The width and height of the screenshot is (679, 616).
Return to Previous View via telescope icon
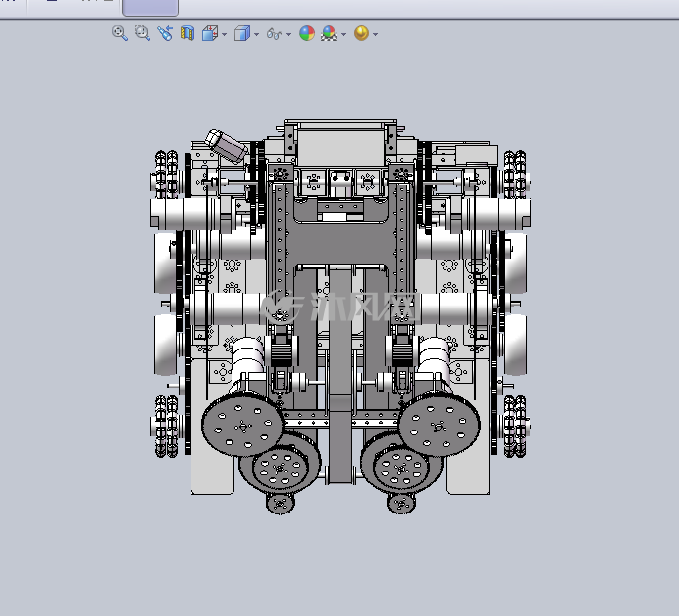(x=165, y=33)
